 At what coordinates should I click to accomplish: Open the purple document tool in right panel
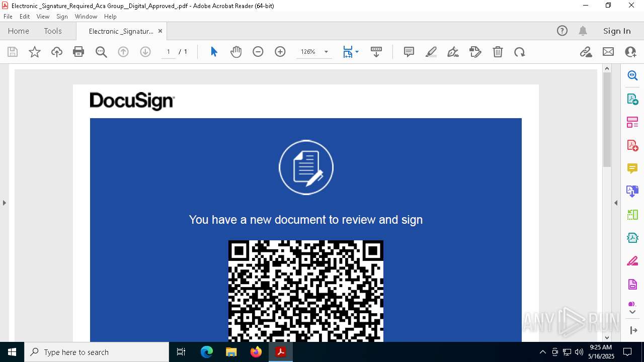coord(632,285)
